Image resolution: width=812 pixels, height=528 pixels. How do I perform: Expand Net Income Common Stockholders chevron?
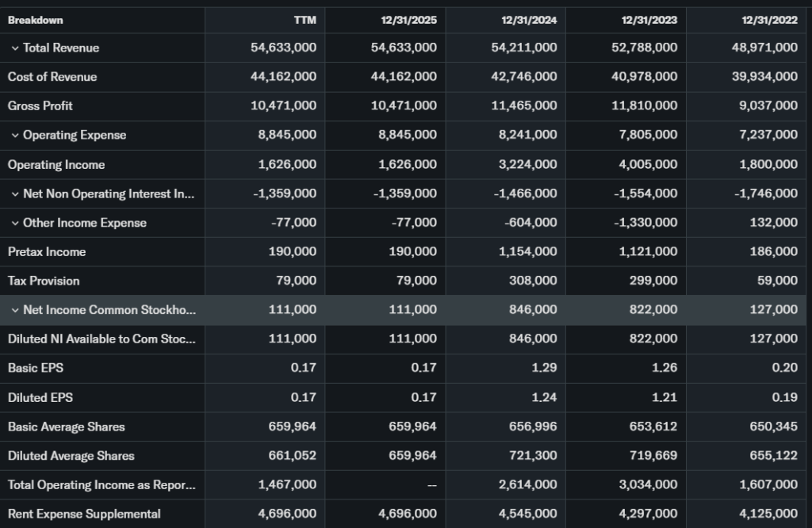tap(15, 310)
